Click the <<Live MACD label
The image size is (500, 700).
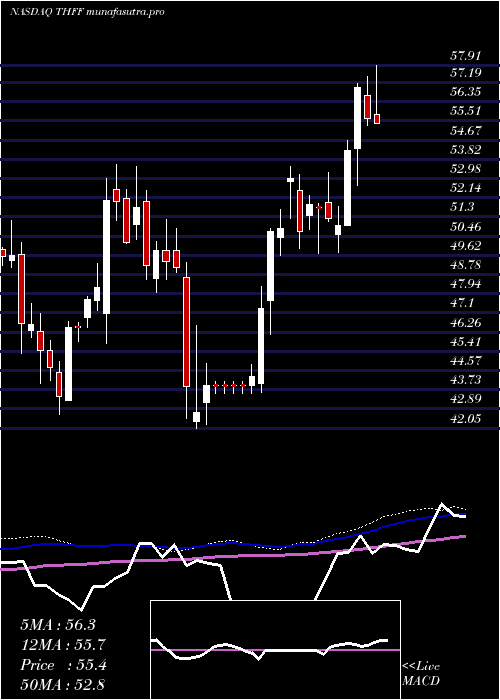[421, 674]
